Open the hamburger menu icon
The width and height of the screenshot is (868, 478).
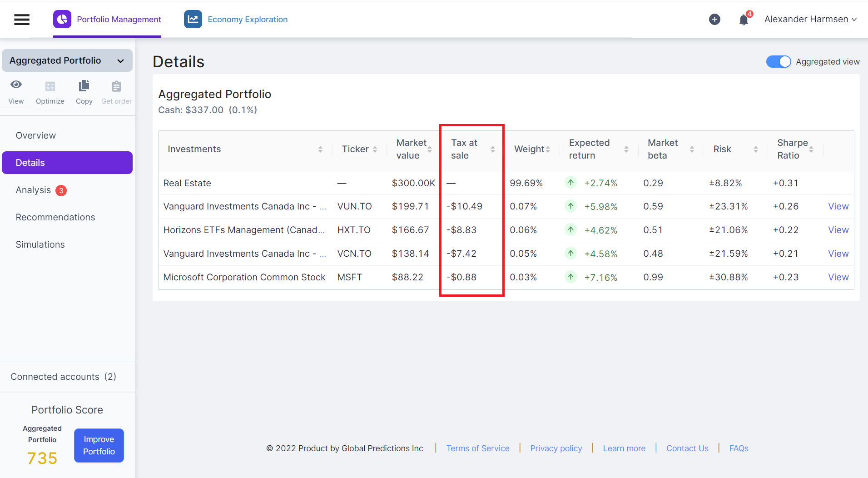tap(22, 20)
